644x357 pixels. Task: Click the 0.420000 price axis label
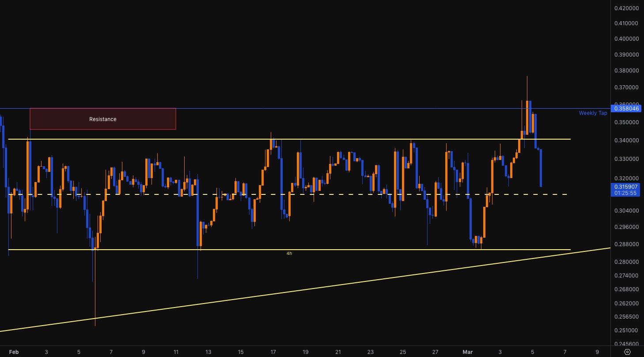[626, 8]
